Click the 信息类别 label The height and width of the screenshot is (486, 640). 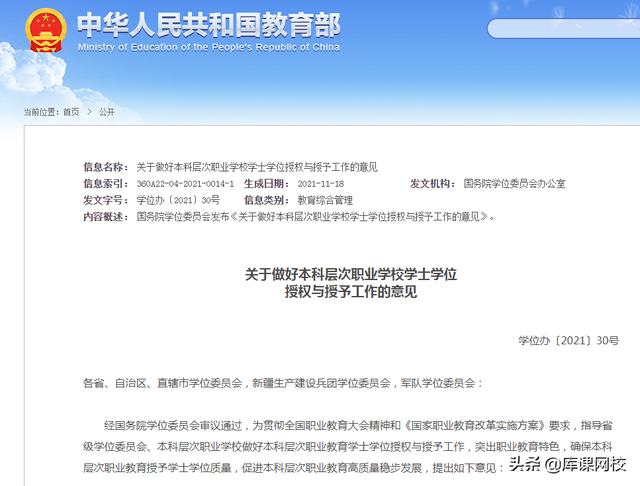click(267, 200)
